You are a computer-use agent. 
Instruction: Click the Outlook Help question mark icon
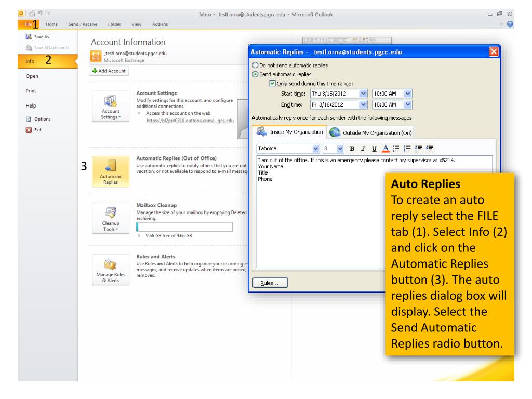pyautogui.click(x=510, y=24)
